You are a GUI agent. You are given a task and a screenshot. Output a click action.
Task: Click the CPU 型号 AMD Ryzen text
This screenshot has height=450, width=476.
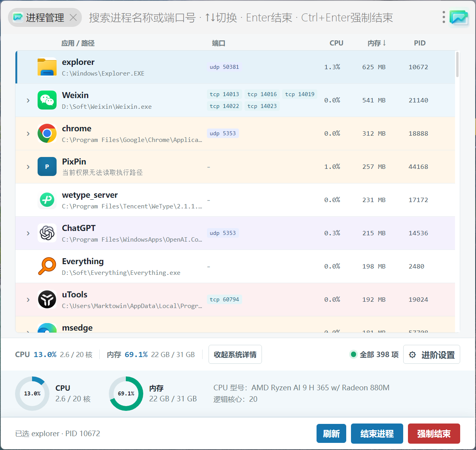(302, 388)
